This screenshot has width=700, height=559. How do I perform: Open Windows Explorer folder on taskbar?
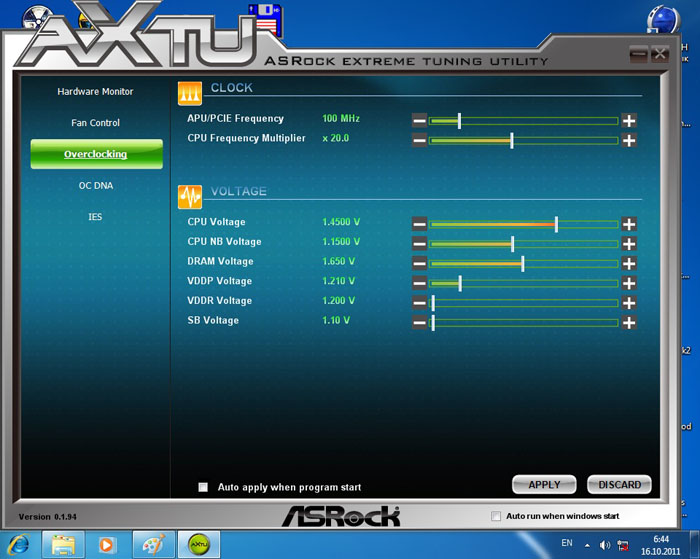[63, 545]
